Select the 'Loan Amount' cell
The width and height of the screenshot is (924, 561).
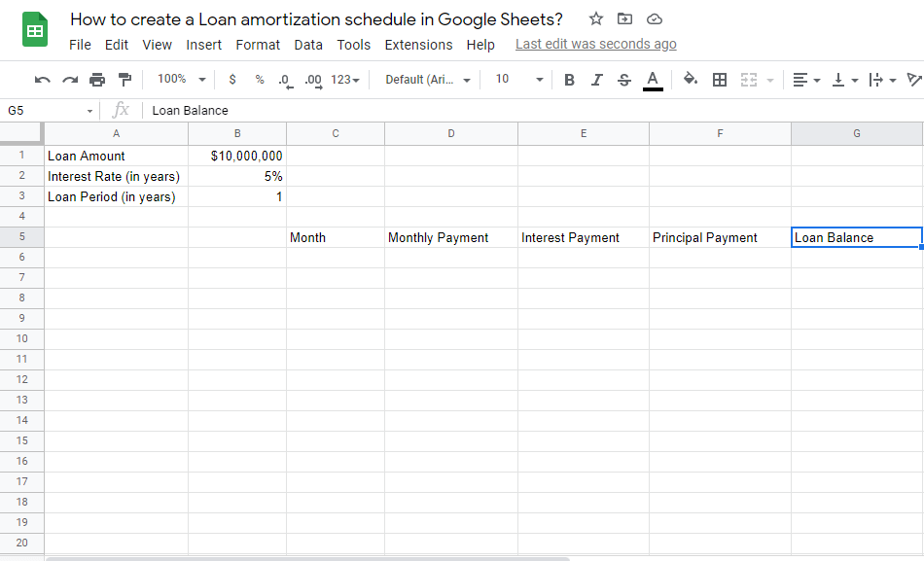coord(116,156)
